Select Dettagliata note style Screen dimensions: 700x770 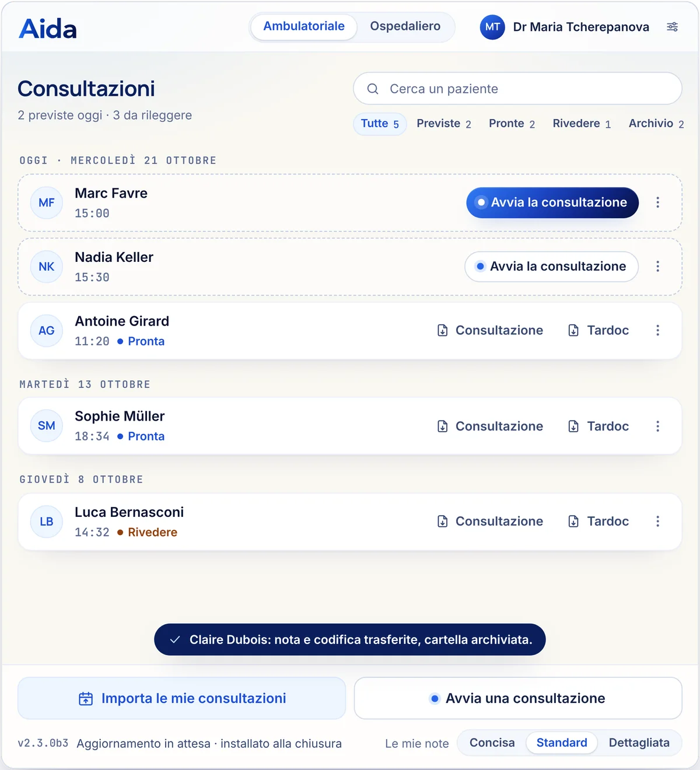point(639,743)
